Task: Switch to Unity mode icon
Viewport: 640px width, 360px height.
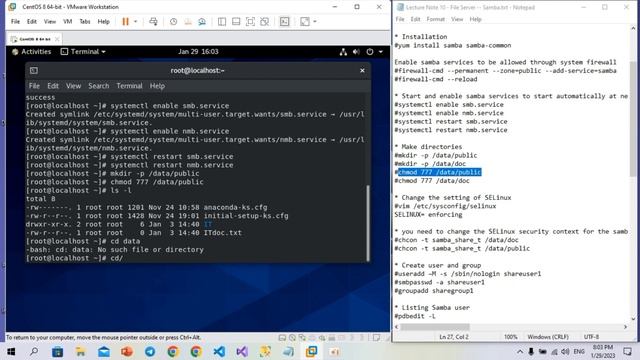Action: pyautogui.click(x=264, y=22)
